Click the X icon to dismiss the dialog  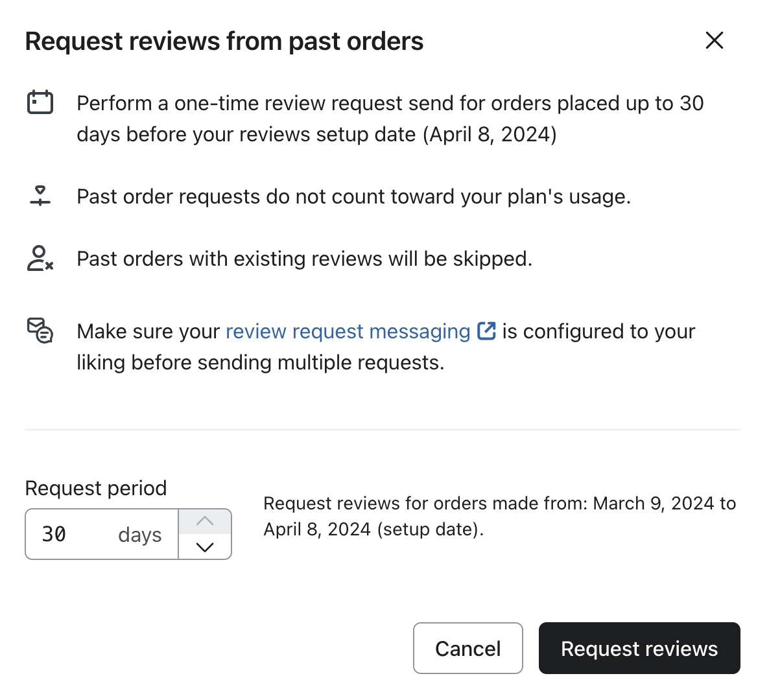(x=714, y=40)
